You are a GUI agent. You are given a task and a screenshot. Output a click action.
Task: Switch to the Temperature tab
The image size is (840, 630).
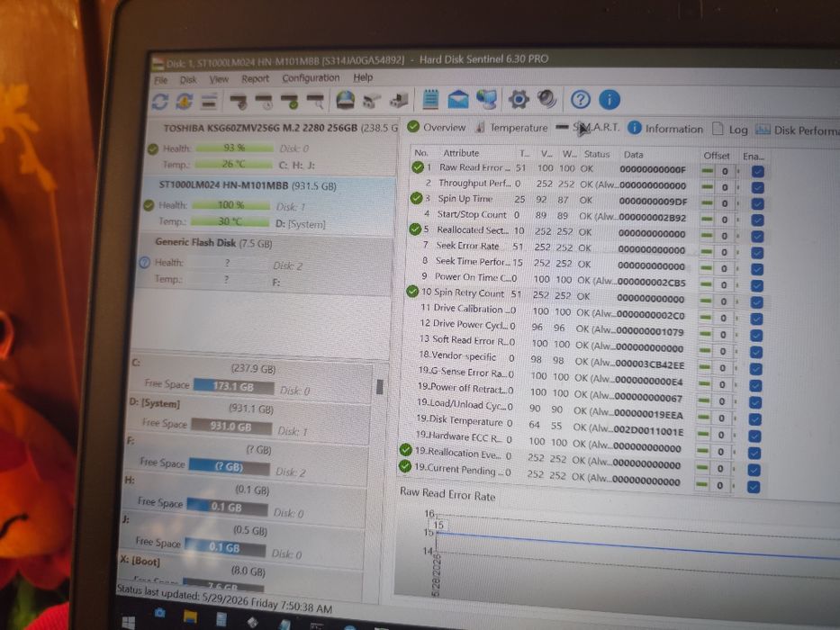(511, 128)
